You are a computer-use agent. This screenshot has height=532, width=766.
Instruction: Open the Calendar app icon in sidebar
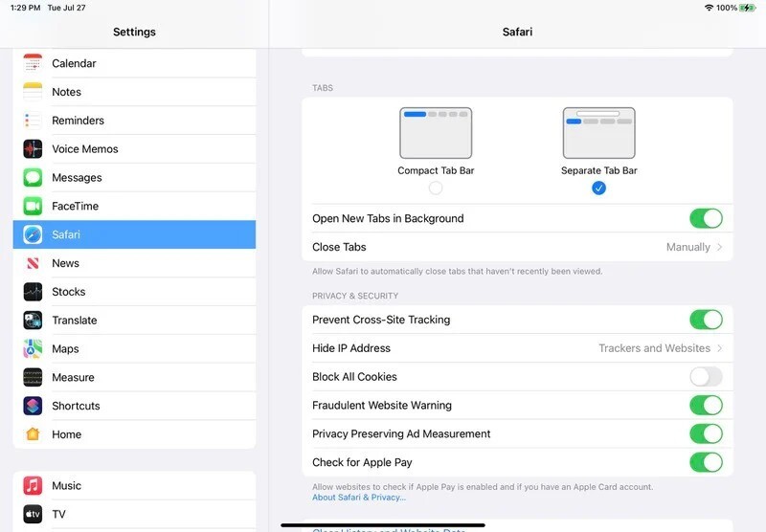tap(34, 63)
